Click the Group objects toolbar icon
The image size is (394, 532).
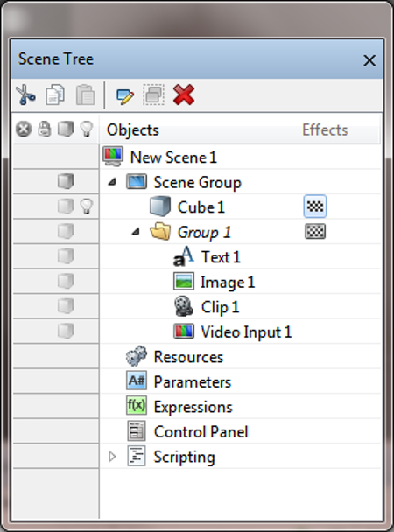(x=154, y=94)
